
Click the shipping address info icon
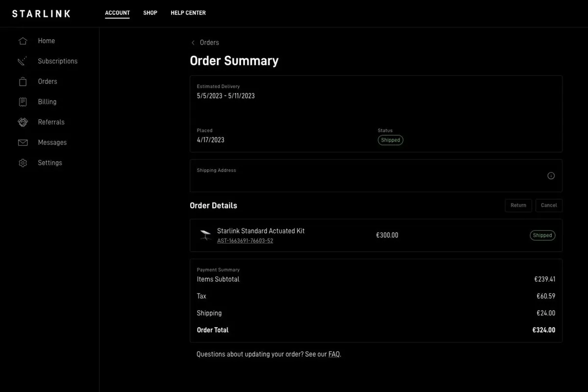pos(551,176)
